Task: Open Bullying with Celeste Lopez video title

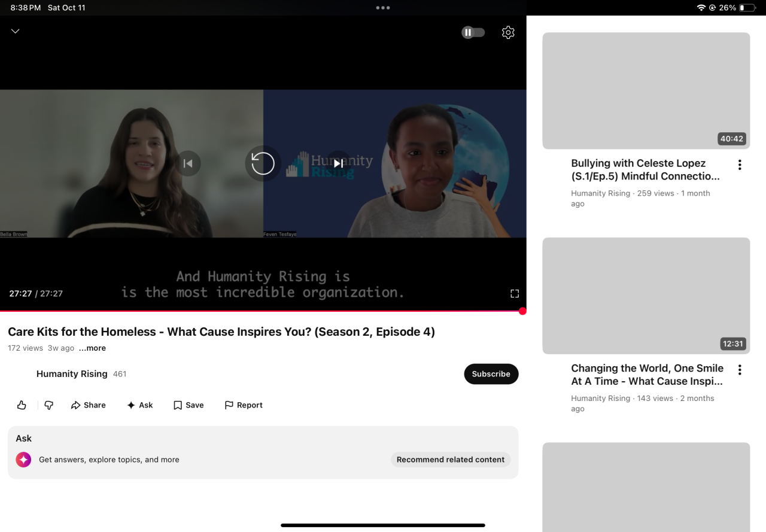Action: (x=646, y=170)
